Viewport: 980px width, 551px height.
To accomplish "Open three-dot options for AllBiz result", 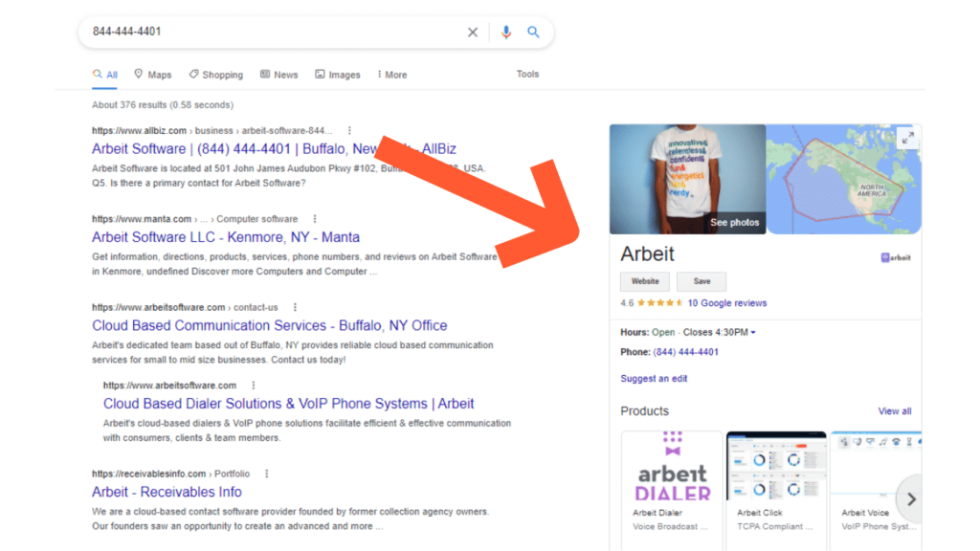I will point(349,130).
